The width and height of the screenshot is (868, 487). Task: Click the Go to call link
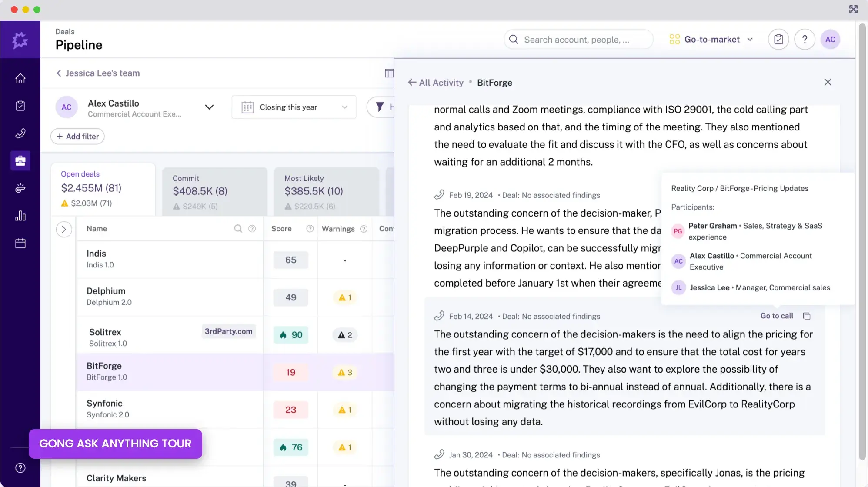(x=777, y=316)
